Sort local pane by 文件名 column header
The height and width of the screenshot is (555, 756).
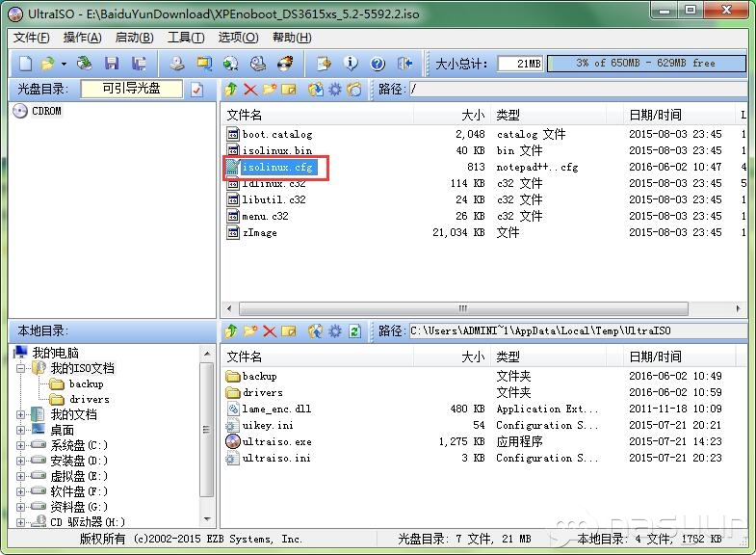point(317,357)
